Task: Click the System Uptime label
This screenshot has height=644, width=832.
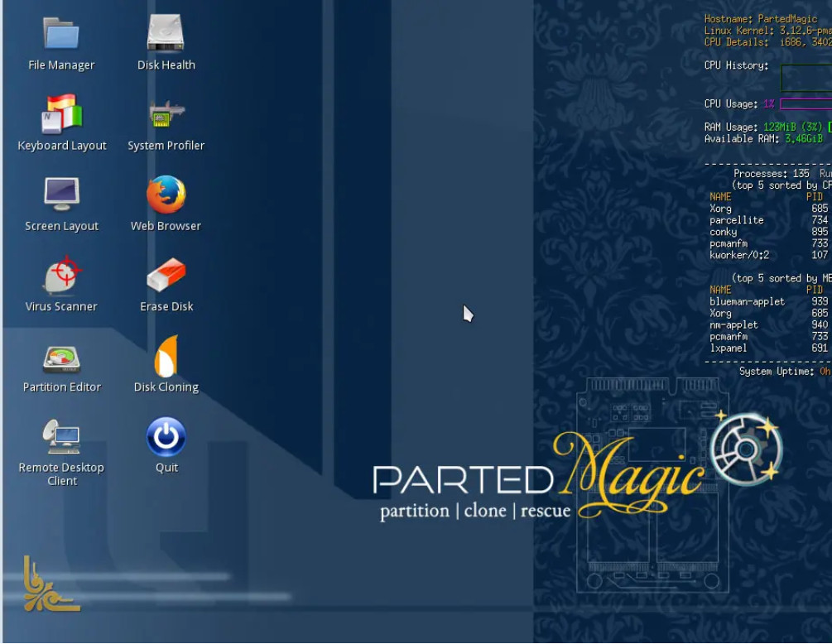Action: [x=777, y=372]
